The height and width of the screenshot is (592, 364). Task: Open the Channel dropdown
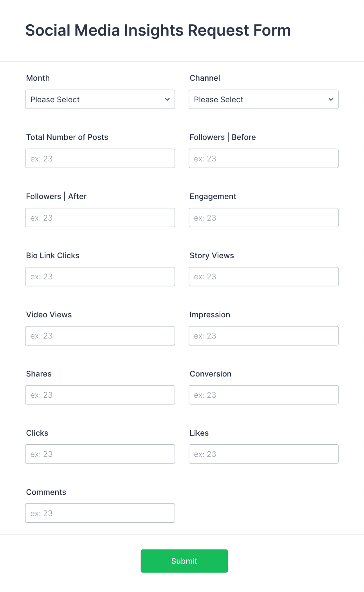(263, 100)
